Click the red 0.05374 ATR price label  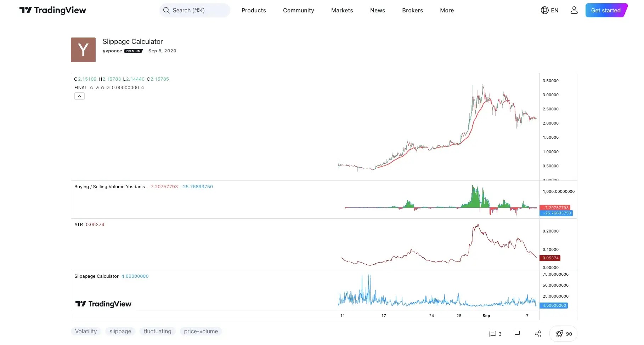point(550,258)
